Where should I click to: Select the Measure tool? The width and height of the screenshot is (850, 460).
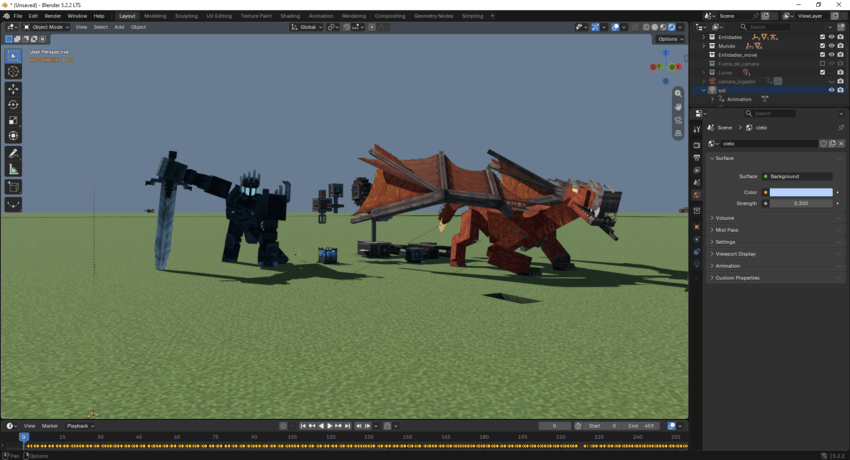tap(14, 170)
